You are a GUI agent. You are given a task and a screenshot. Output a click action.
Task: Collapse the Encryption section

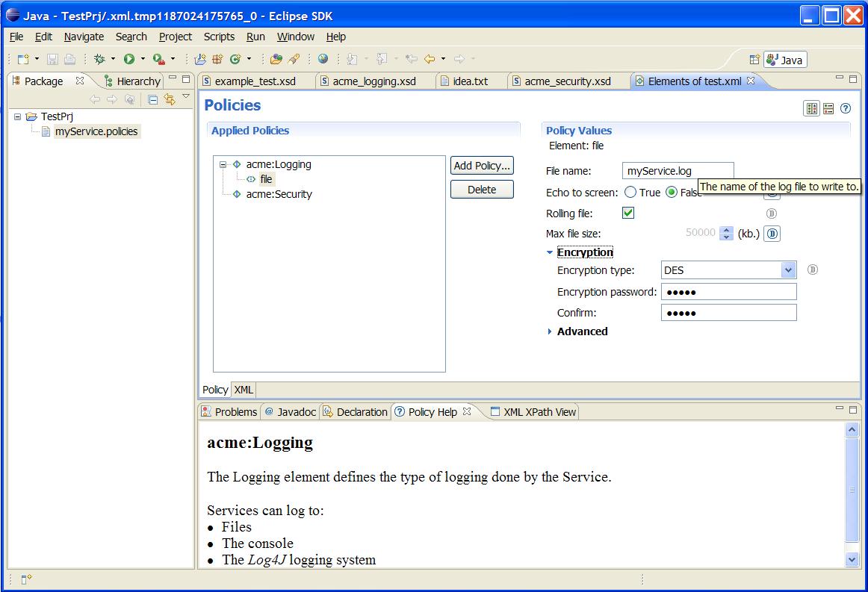click(550, 252)
